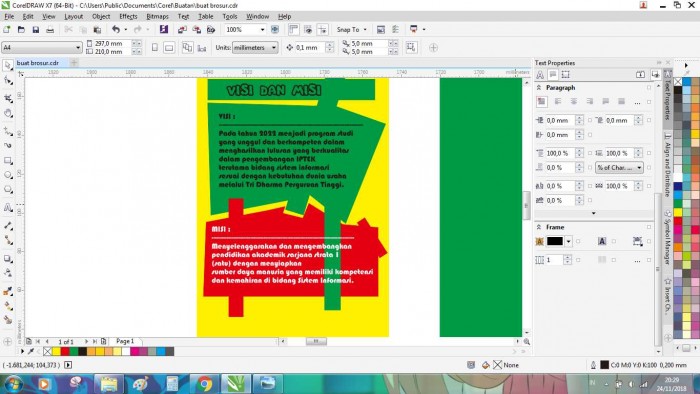Open the Object menu

101,17
